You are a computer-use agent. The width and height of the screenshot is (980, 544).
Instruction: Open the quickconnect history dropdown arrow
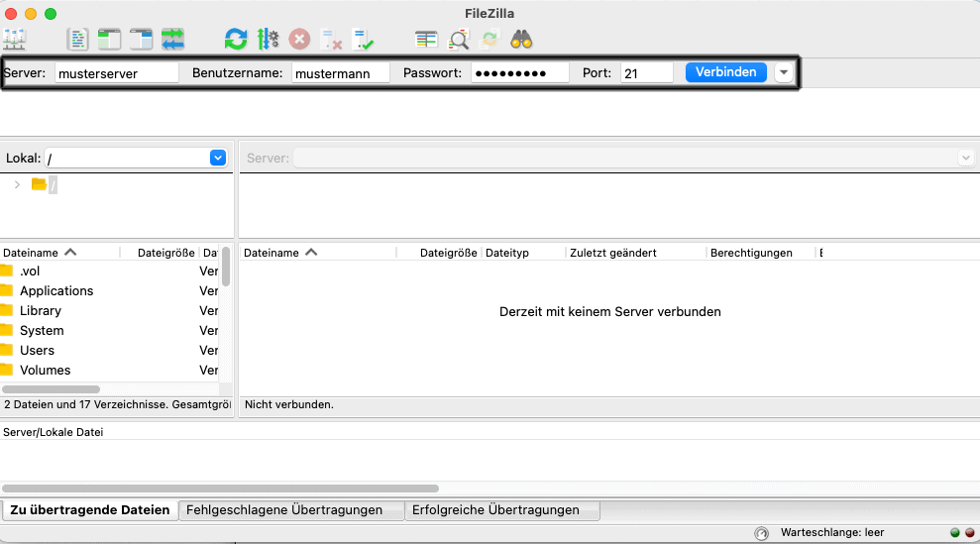click(x=783, y=72)
